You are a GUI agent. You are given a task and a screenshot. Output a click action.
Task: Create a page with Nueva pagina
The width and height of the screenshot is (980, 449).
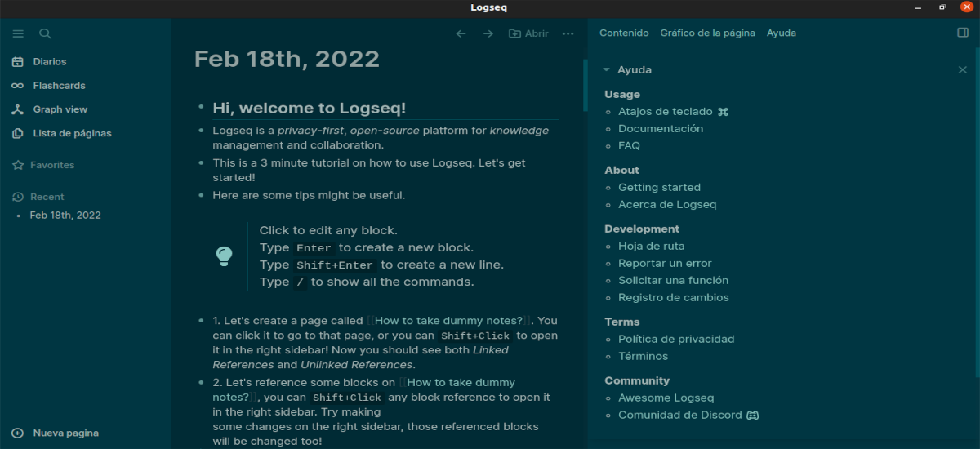click(x=65, y=433)
